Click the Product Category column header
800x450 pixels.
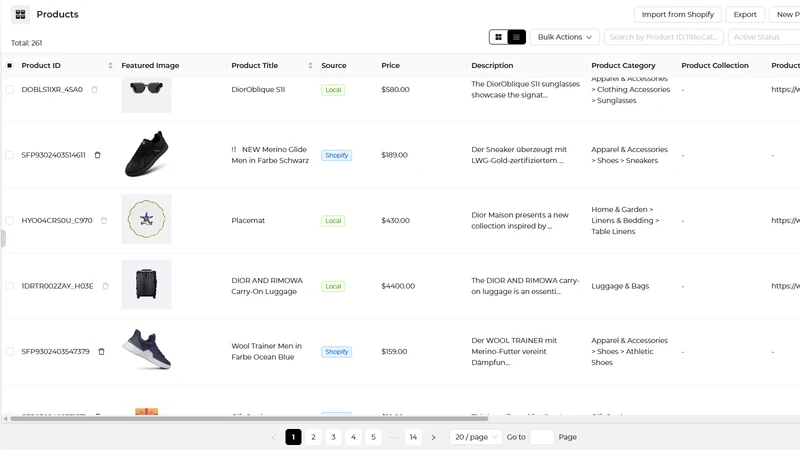pyautogui.click(x=623, y=65)
